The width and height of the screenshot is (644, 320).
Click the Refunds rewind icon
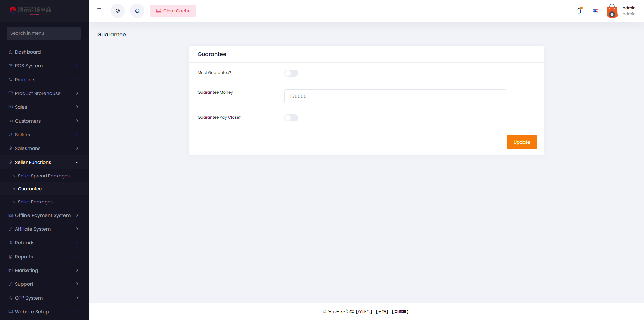click(x=11, y=243)
